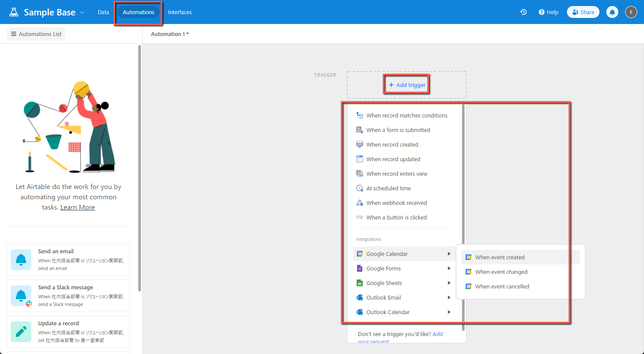Open the base history snapshot icon
The width and height of the screenshot is (644, 354).
(x=523, y=12)
